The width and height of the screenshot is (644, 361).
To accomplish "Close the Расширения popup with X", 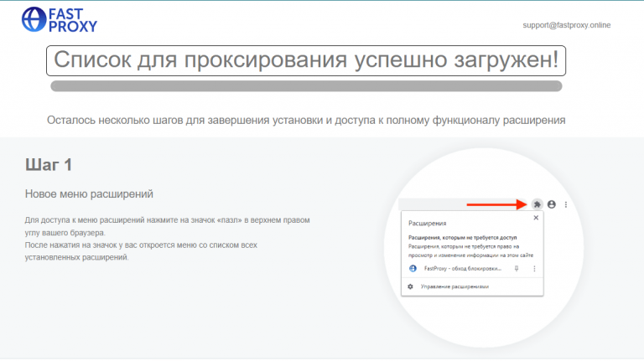I will pyautogui.click(x=536, y=218).
